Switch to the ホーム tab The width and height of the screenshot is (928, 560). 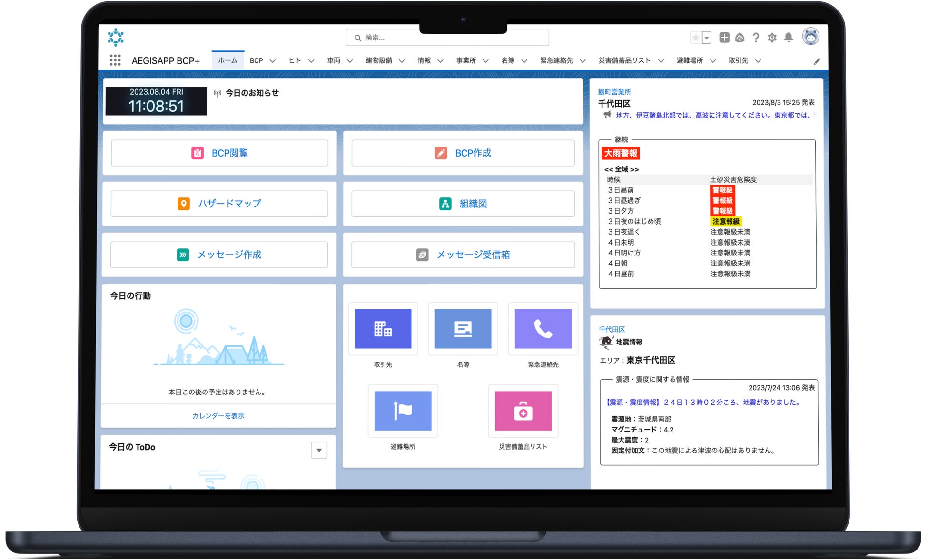pos(227,60)
